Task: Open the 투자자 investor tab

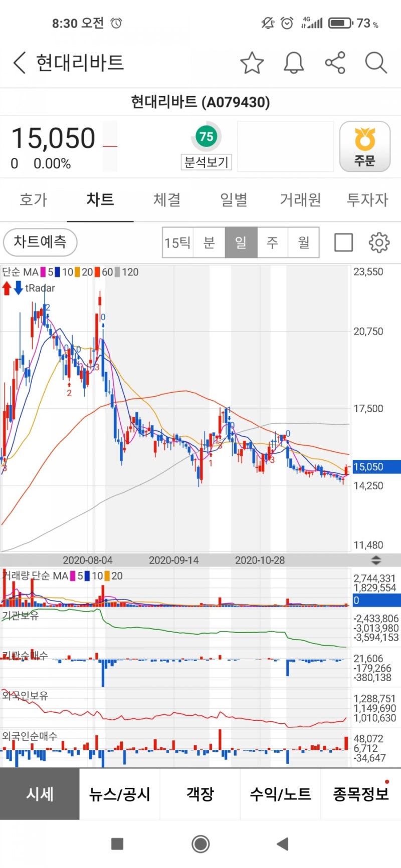Action: [367, 200]
